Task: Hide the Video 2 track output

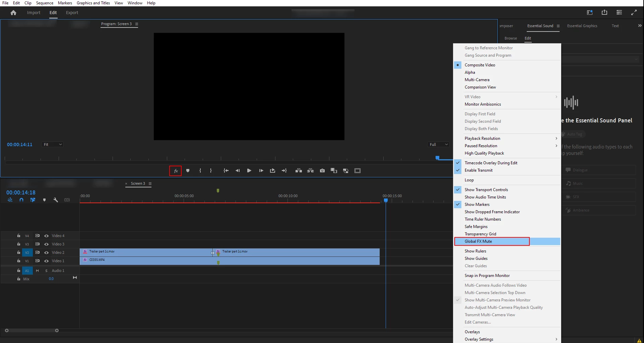Action: [x=47, y=252]
